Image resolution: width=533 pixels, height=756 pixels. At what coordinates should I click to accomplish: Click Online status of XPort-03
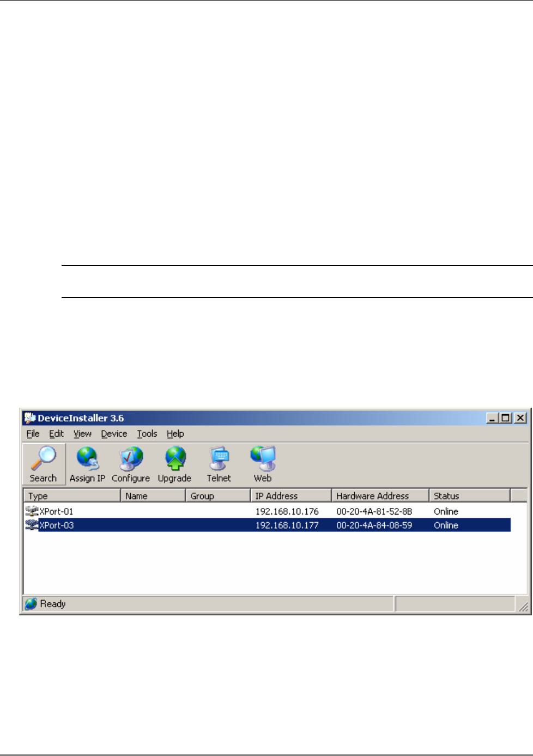tap(446, 525)
